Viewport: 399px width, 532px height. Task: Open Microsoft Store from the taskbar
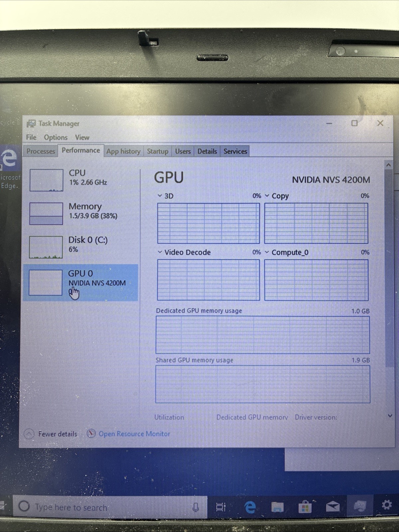point(304,507)
